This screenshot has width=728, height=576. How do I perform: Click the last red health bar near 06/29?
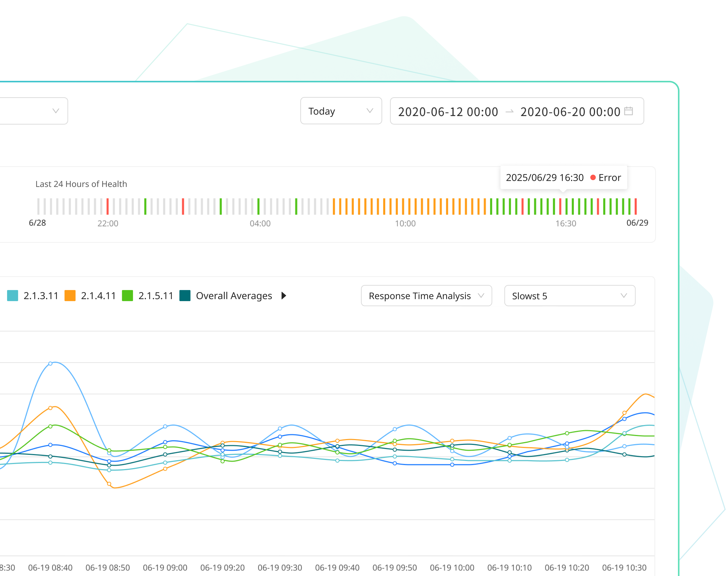coord(635,206)
